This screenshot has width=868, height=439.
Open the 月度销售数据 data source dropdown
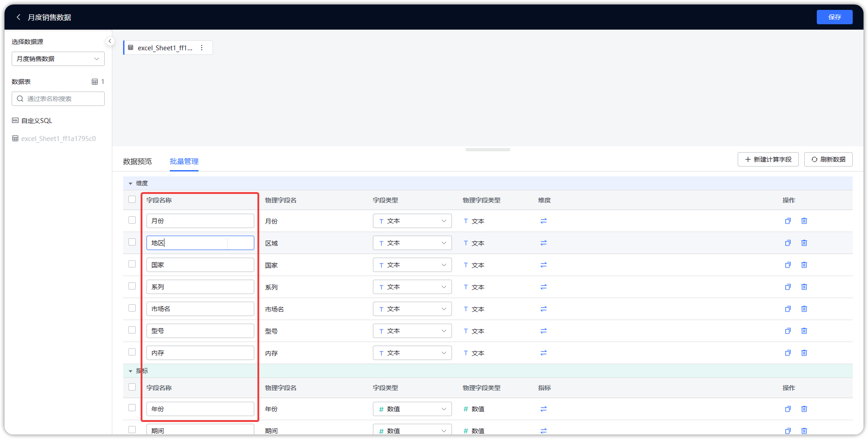58,59
